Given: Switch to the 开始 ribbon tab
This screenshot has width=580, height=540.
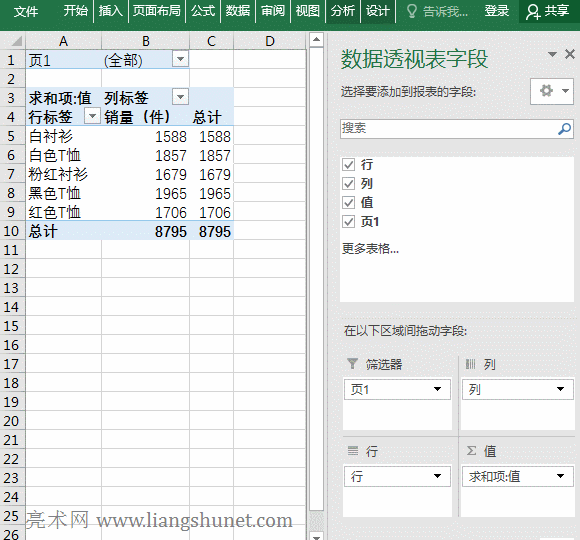Looking at the screenshot, I should click(x=75, y=11).
